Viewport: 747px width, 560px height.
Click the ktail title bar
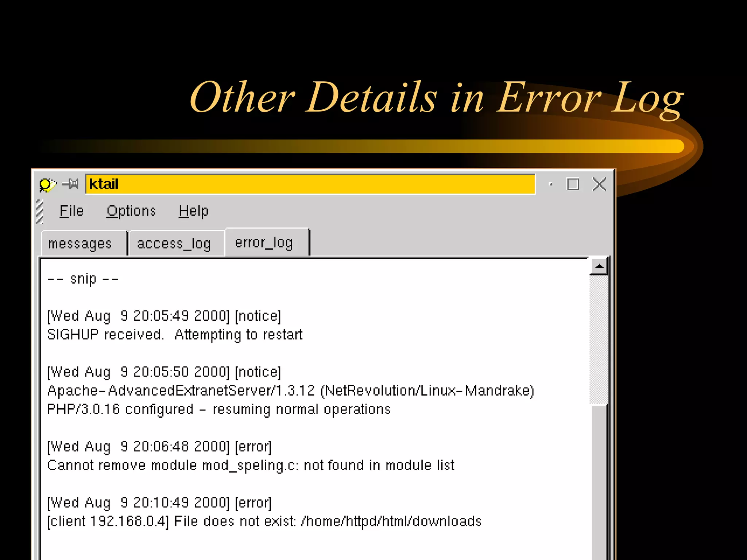[310, 184]
